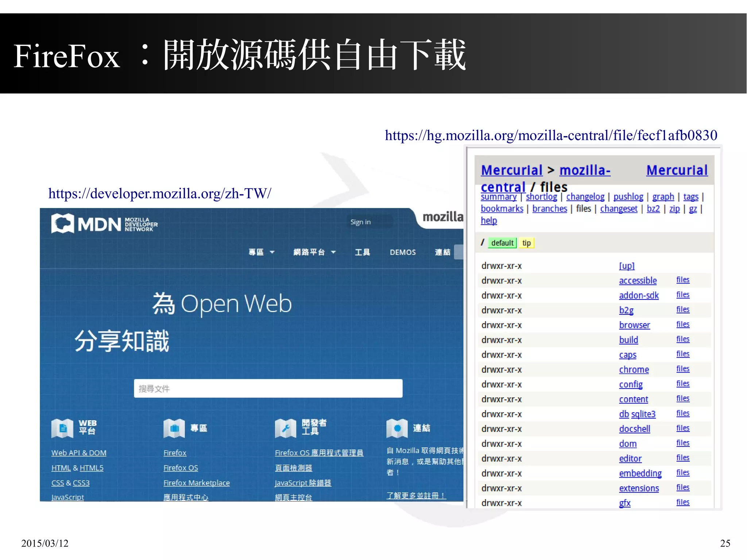Open the 網頁主控台 link
This screenshot has height=560, width=747.
point(293,497)
